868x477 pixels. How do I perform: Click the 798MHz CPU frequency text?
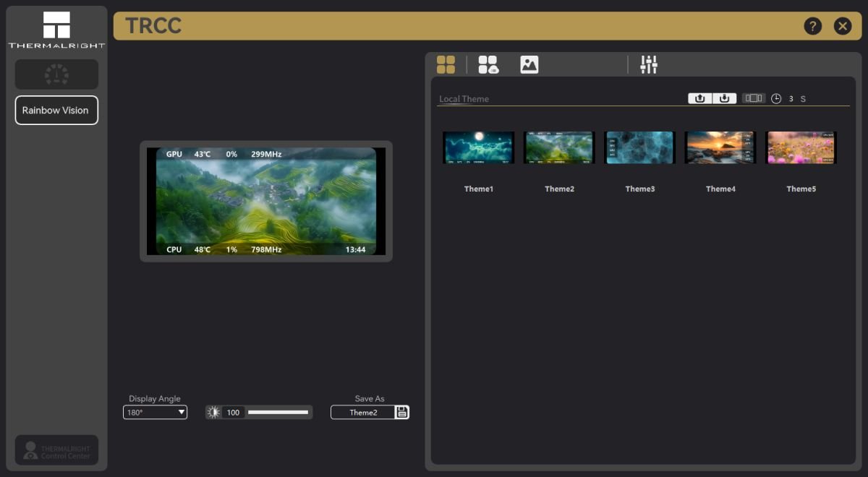click(x=266, y=250)
